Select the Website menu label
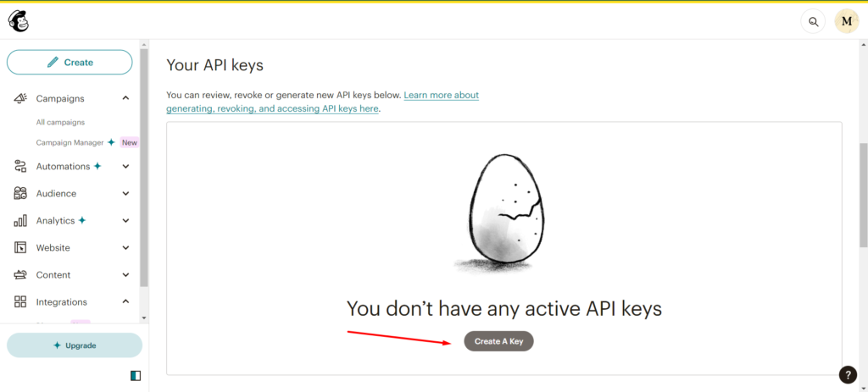Screen dimensions: 868x392 (53, 248)
